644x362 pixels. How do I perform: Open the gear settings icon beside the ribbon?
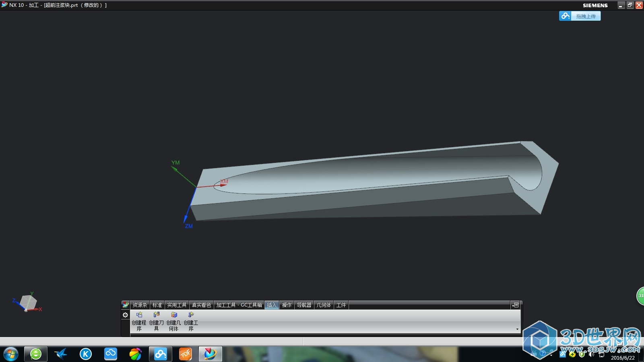[x=125, y=315]
